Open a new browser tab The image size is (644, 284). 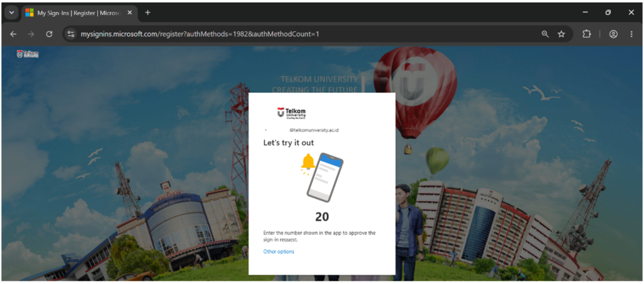coord(148,13)
